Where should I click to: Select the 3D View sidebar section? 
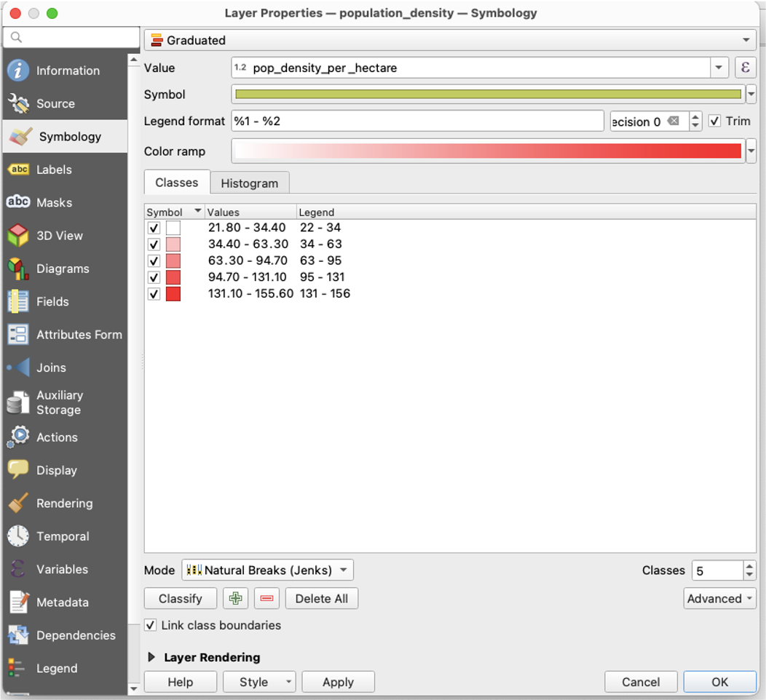(58, 235)
